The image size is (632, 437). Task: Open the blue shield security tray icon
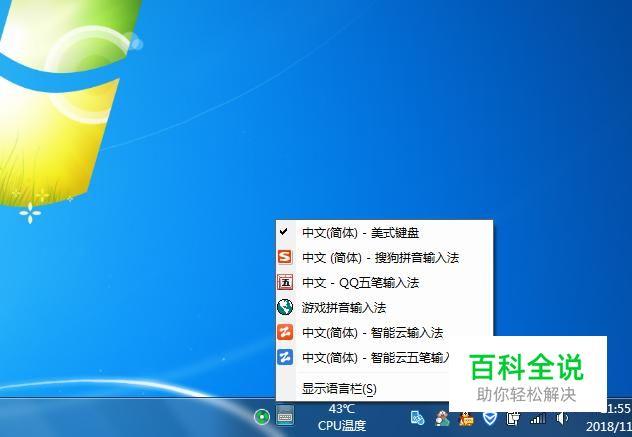click(490, 418)
